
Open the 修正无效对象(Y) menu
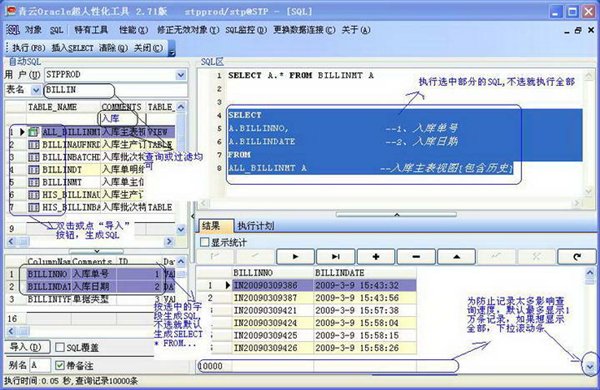pyautogui.click(x=188, y=30)
